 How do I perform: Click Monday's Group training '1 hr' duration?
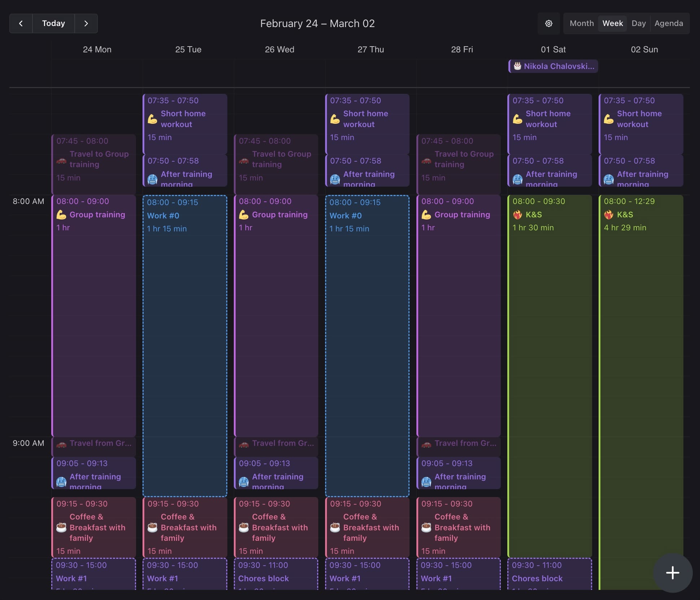pyautogui.click(x=63, y=228)
